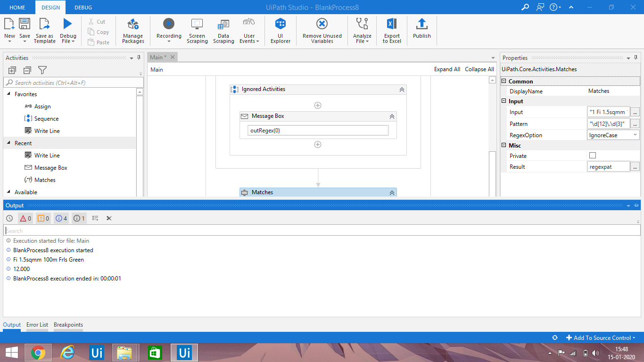Collapse all activities with minus-box icon

[x=27, y=70]
